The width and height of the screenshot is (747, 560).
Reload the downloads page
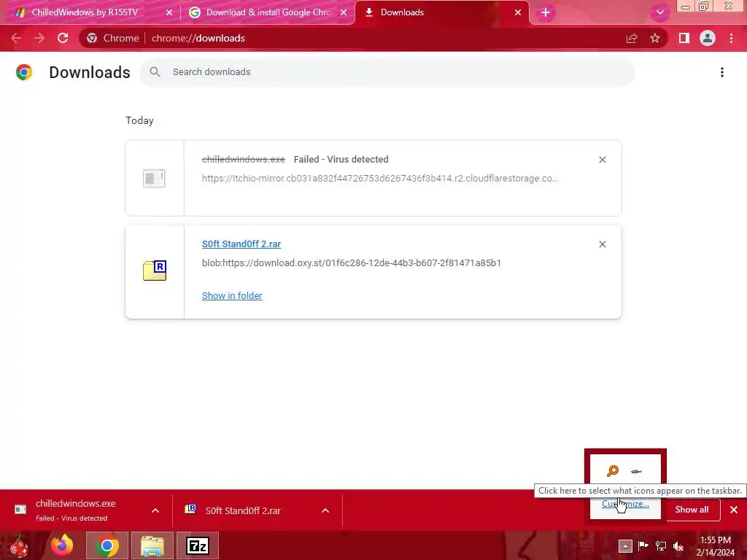click(x=63, y=38)
